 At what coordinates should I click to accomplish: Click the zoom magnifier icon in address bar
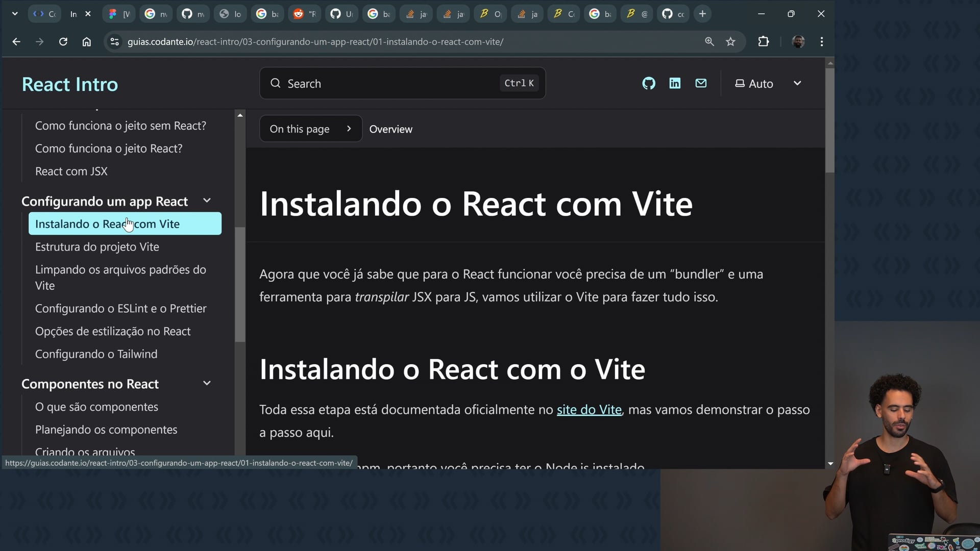pyautogui.click(x=709, y=42)
